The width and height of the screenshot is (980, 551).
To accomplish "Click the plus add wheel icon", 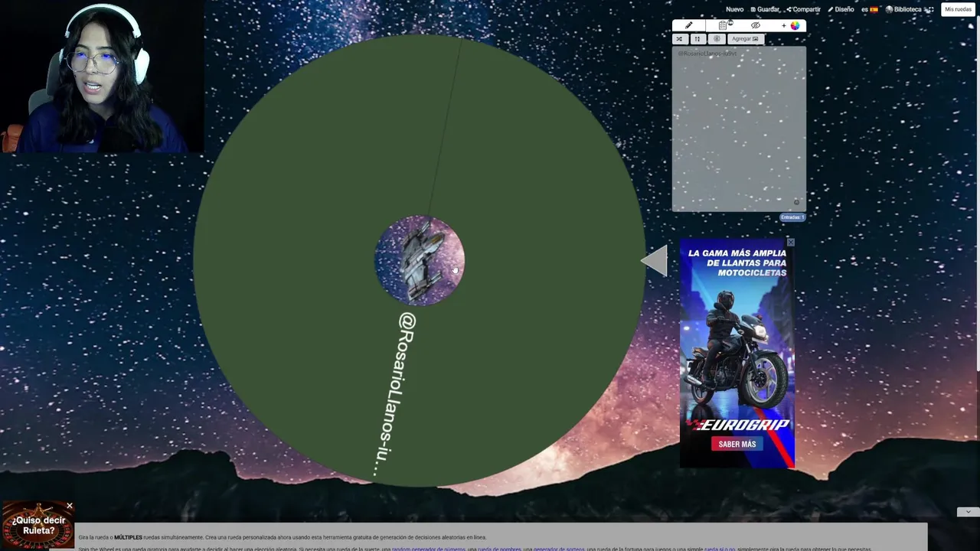I will click(783, 25).
